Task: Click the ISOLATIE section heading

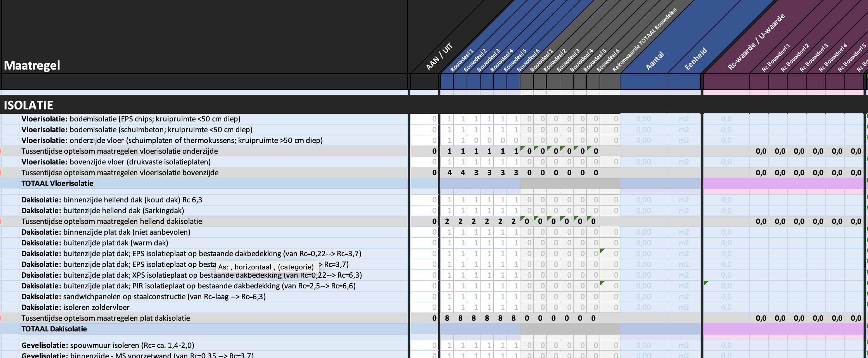Action: pyautogui.click(x=28, y=105)
